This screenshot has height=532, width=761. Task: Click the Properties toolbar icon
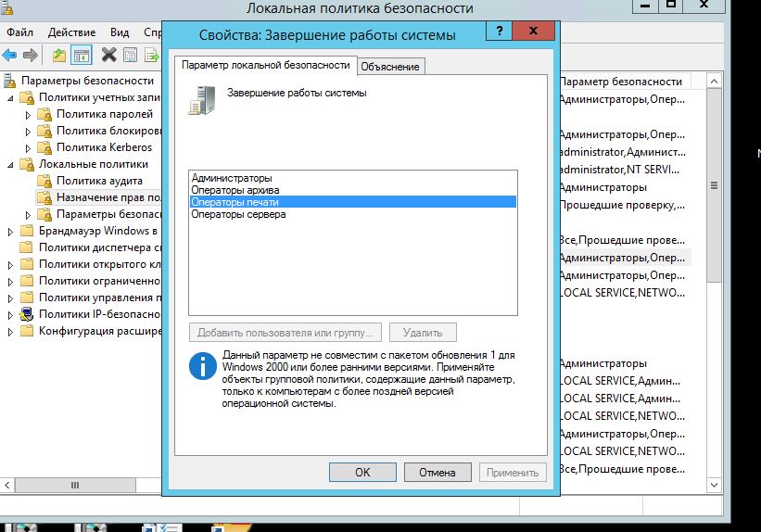pos(130,55)
